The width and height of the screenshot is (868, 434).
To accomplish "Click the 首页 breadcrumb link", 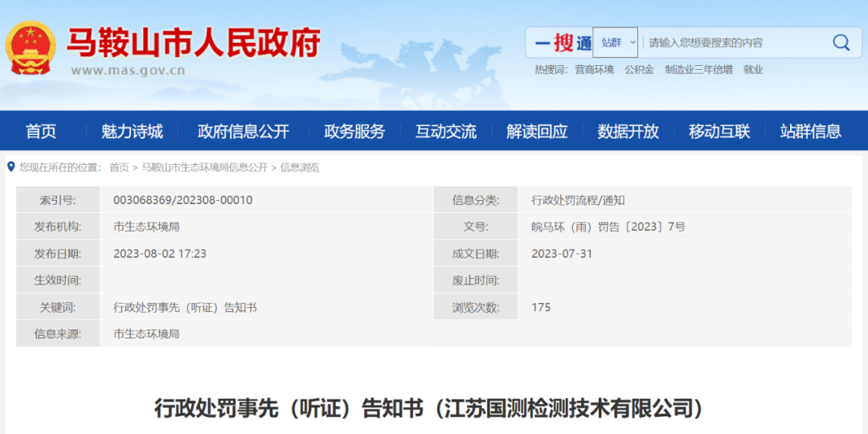I will click(119, 168).
